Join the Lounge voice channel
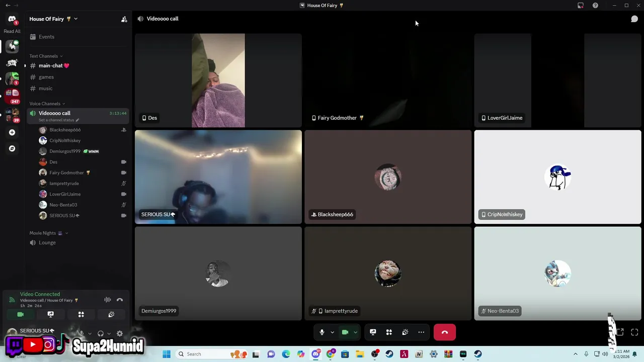The width and height of the screenshot is (644, 362). 78,243
